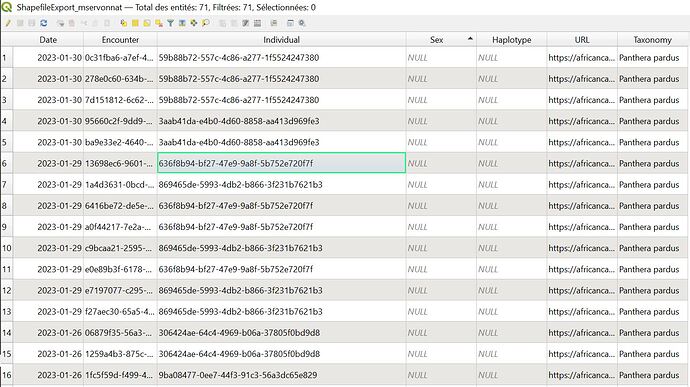Click Encounter cell 13698ec6-9601-...
The image size is (690, 387).
click(x=120, y=163)
